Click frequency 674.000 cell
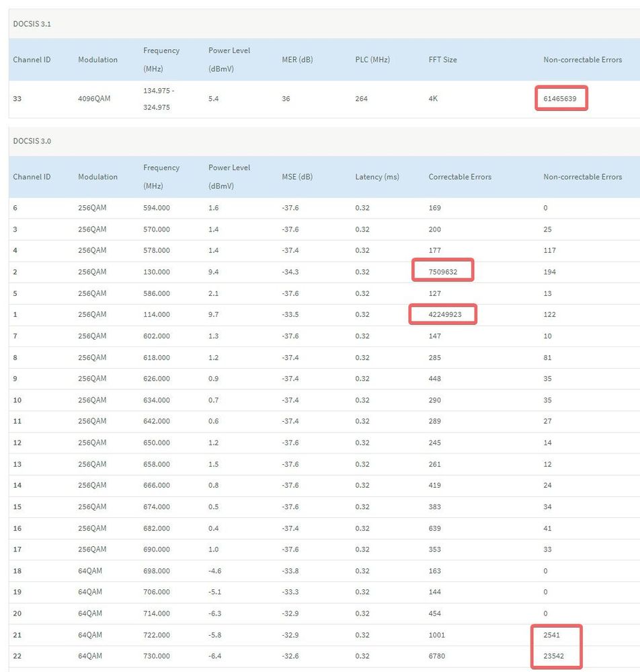The width and height of the screenshot is (640, 672). point(157,507)
